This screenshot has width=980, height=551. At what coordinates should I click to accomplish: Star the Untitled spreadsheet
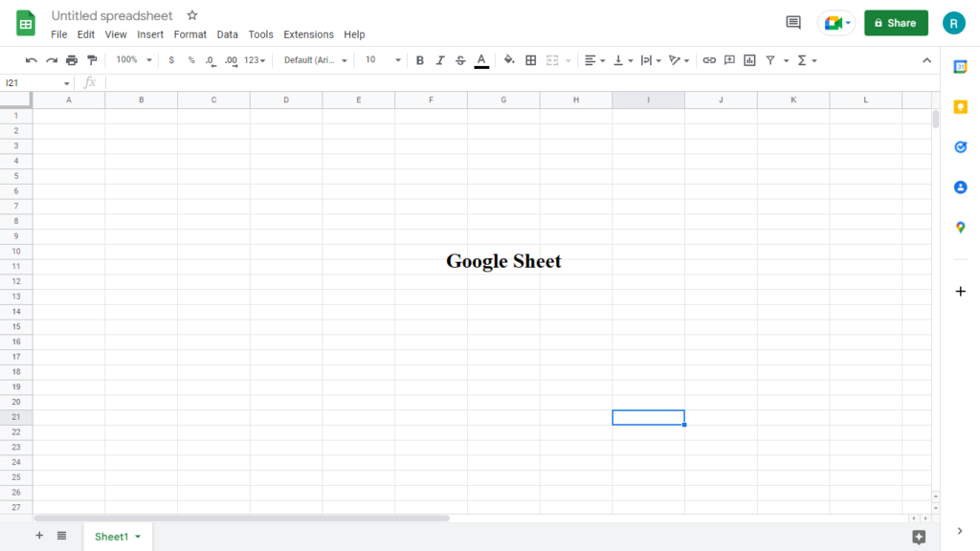pos(191,15)
